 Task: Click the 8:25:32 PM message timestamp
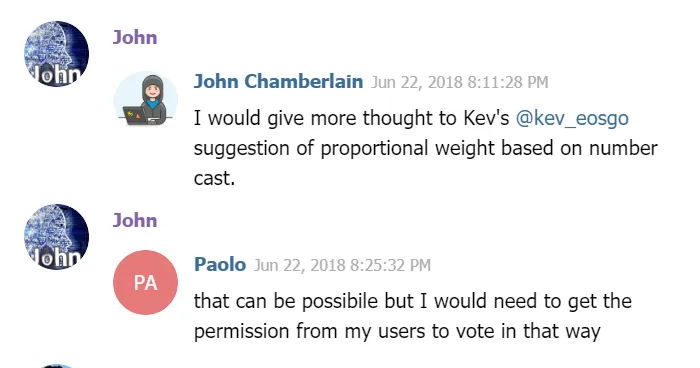click(342, 265)
